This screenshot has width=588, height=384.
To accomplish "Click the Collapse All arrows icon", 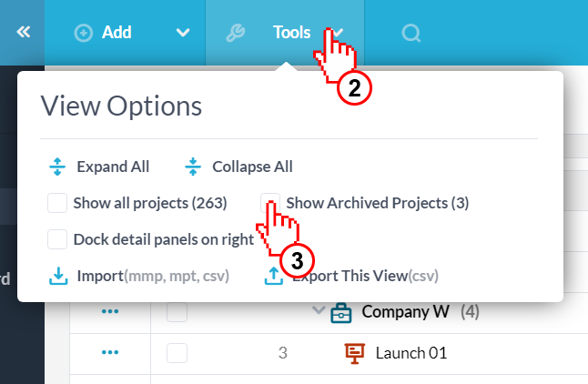I will (x=193, y=167).
